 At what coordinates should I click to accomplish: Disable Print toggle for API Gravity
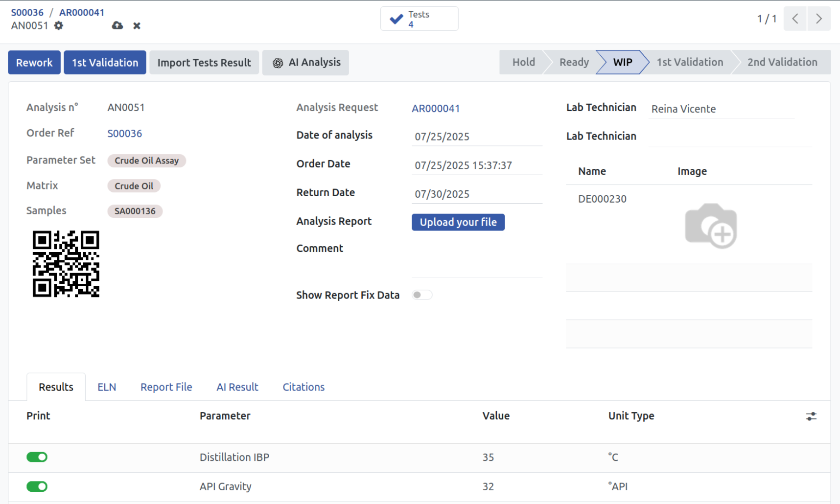(37, 486)
